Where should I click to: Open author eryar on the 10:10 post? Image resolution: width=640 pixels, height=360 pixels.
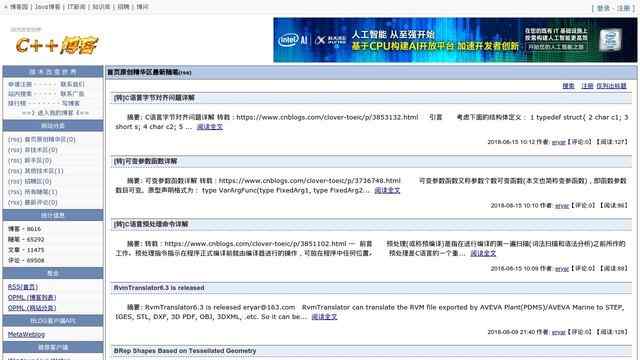[x=562, y=205]
